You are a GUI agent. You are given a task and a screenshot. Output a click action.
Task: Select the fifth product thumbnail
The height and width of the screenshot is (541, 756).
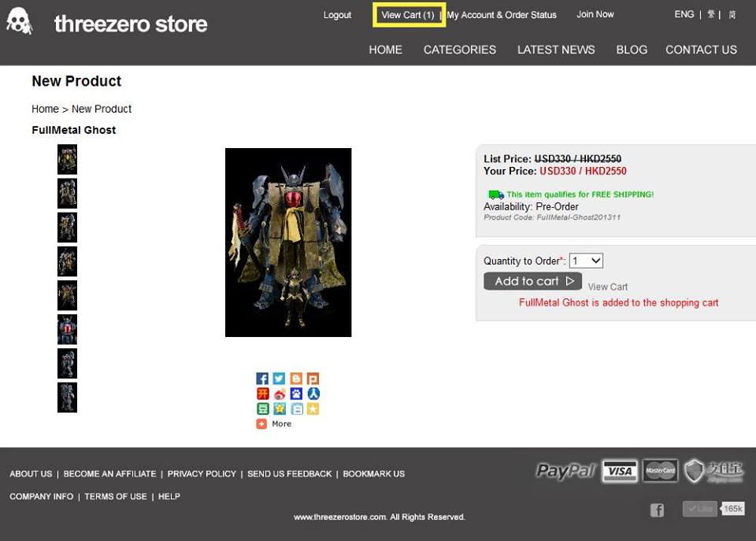click(x=67, y=295)
